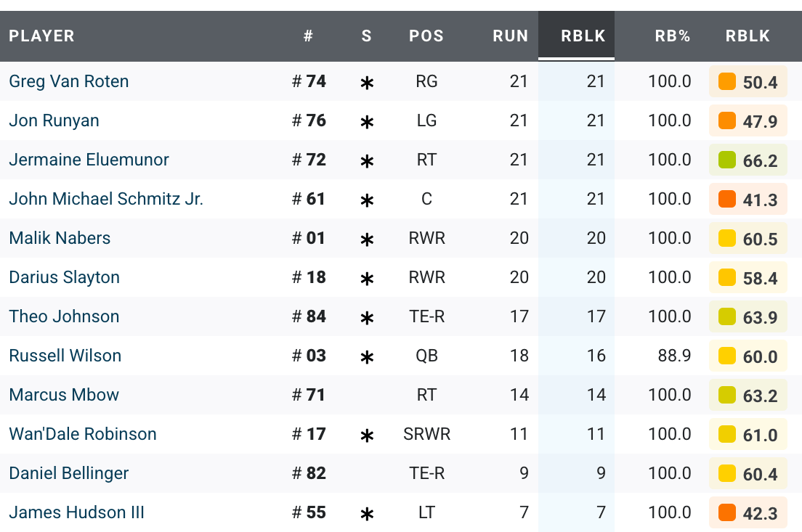Screen dimensions: 802x532
Task: Open the Marcus Mbow player link
Action: pos(64,395)
